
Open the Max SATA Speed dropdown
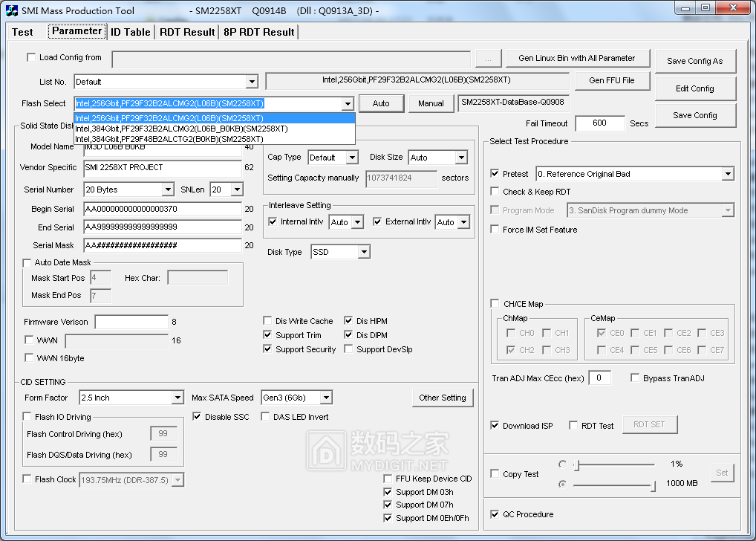(x=326, y=398)
